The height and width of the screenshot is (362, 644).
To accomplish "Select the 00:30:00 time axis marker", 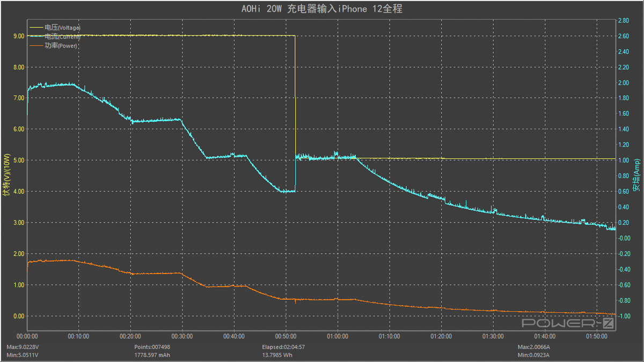I will coord(182,336).
